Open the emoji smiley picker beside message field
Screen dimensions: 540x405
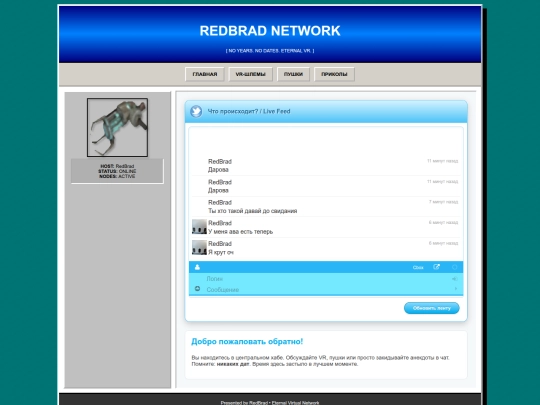pyautogui.click(x=197, y=289)
